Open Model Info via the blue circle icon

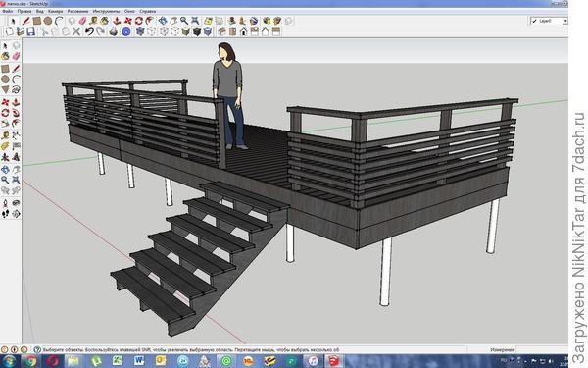click(126, 32)
